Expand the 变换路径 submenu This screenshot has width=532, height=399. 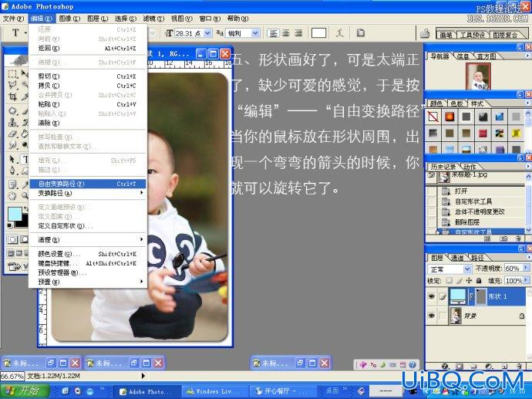click(88, 193)
